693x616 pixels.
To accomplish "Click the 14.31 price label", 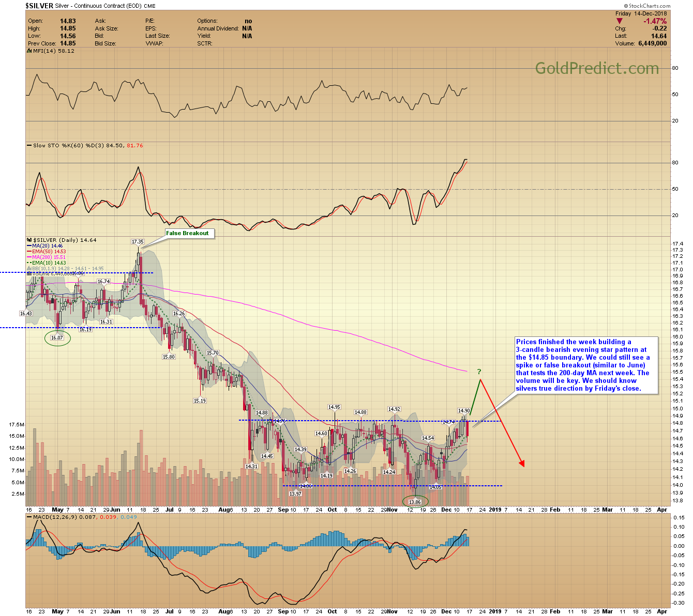I will pyautogui.click(x=251, y=466).
